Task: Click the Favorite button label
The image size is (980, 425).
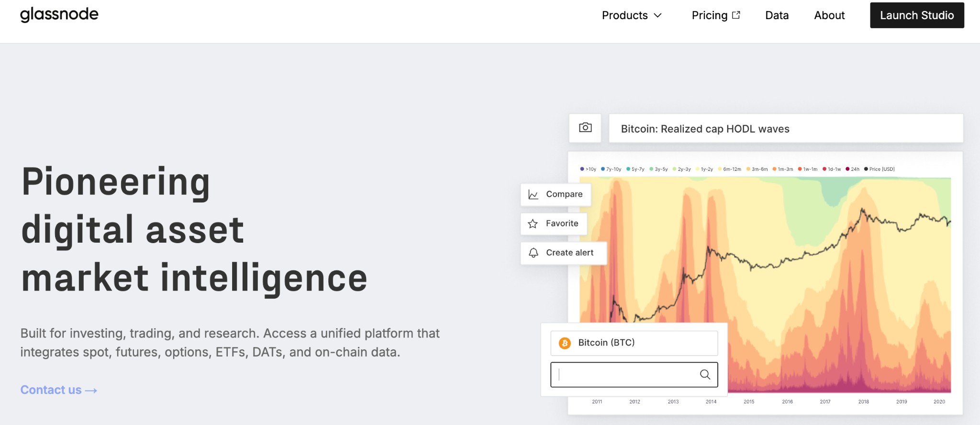Action: click(x=562, y=224)
